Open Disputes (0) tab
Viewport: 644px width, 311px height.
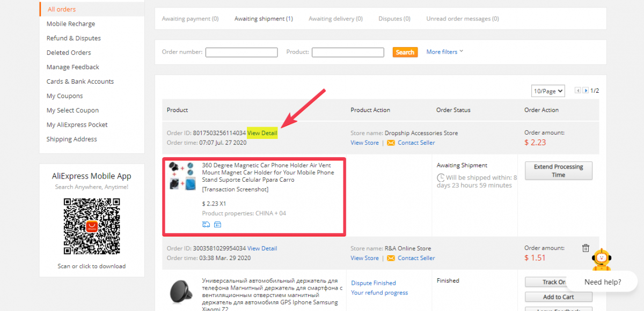point(394,19)
